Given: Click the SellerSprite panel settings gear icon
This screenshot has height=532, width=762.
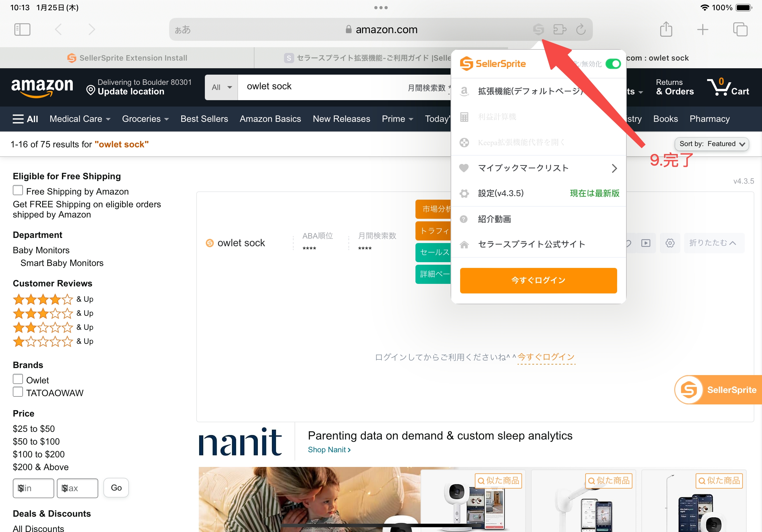Looking at the screenshot, I should tap(670, 243).
